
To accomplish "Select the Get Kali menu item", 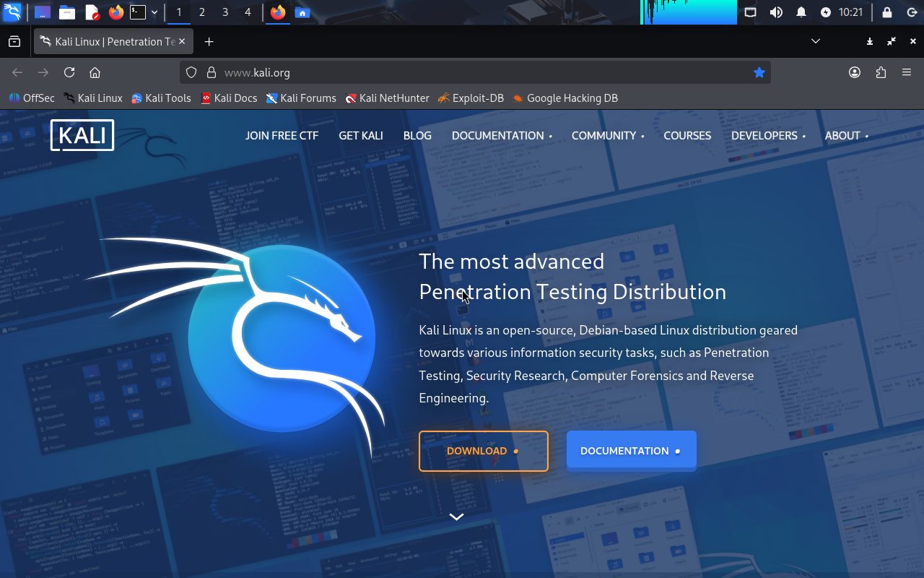I will 361,136.
